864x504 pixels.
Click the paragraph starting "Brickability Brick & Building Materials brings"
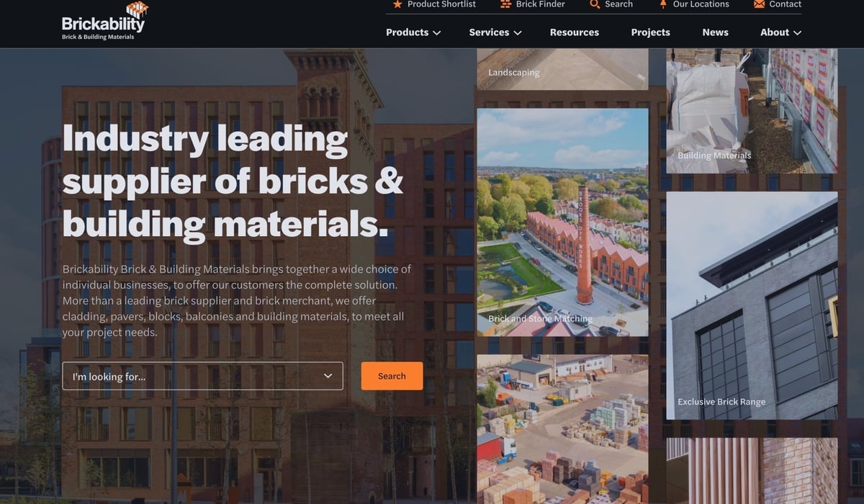coord(237,301)
